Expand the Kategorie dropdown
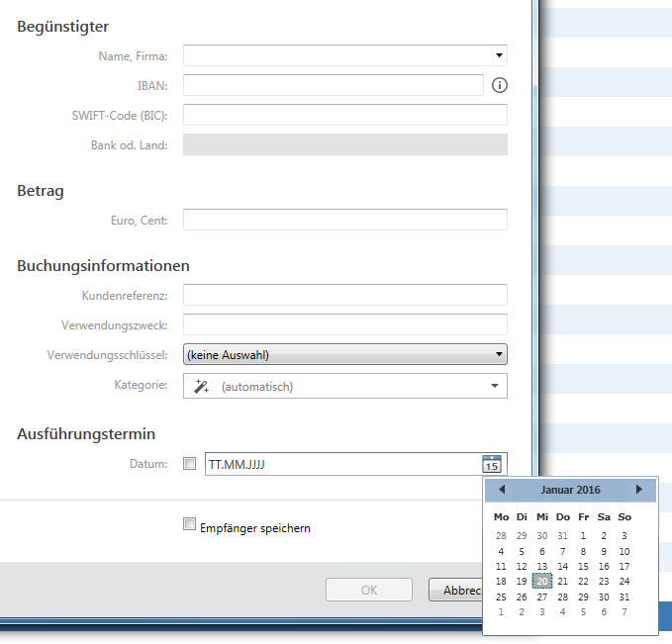 495,386
